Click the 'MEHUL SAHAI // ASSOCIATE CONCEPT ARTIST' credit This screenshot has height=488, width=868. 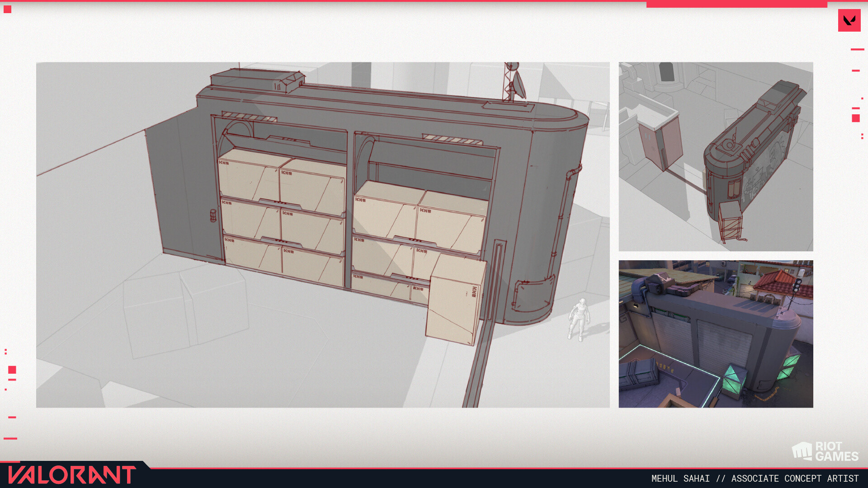[x=755, y=479]
